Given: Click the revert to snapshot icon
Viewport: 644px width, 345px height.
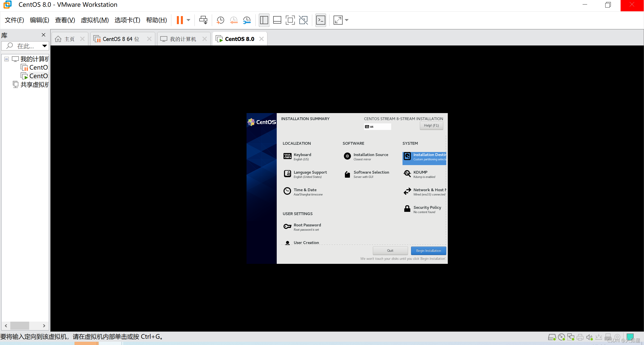Looking at the screenshot, I should [234, 20].
